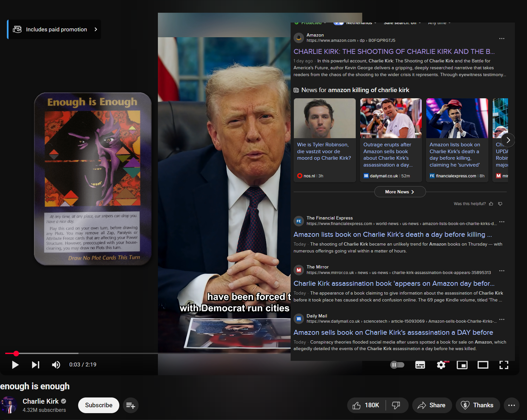
Task: Open 'Amazon lists book on Charlie Kirk's death' news card headline
Action: [455, 155]
